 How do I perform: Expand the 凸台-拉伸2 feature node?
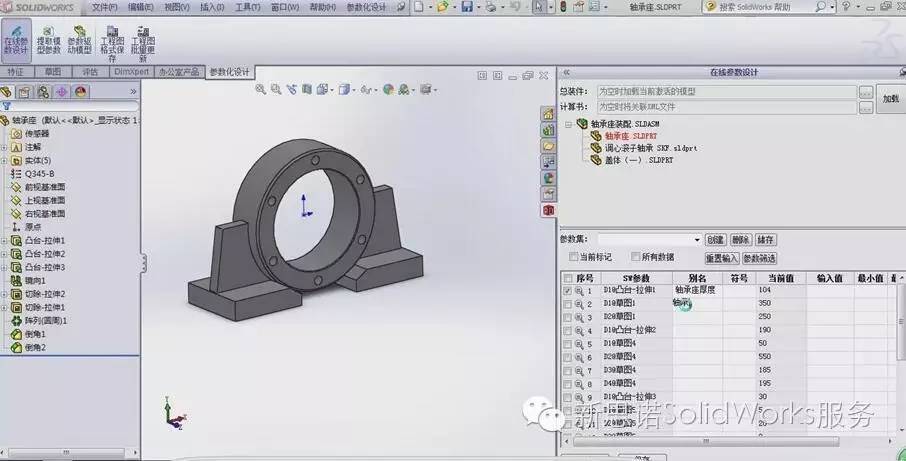pos(4,254)
